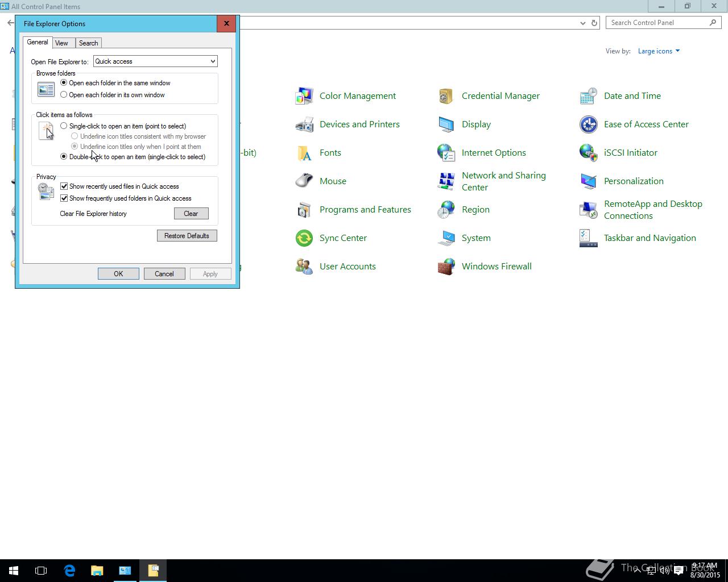The height and width of the screenshot is (582, 728).
Task: Open the Action Center notification icon
Action: click(x=679, y=571)
